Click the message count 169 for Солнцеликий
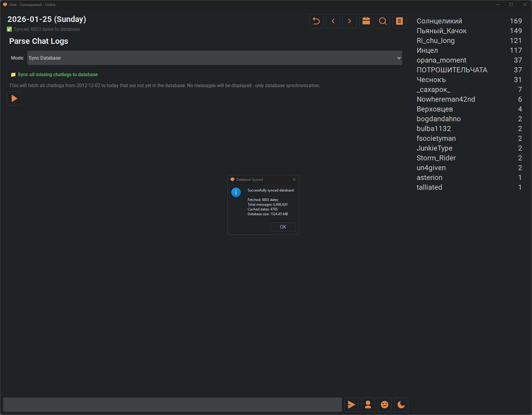 pos(516,21)
